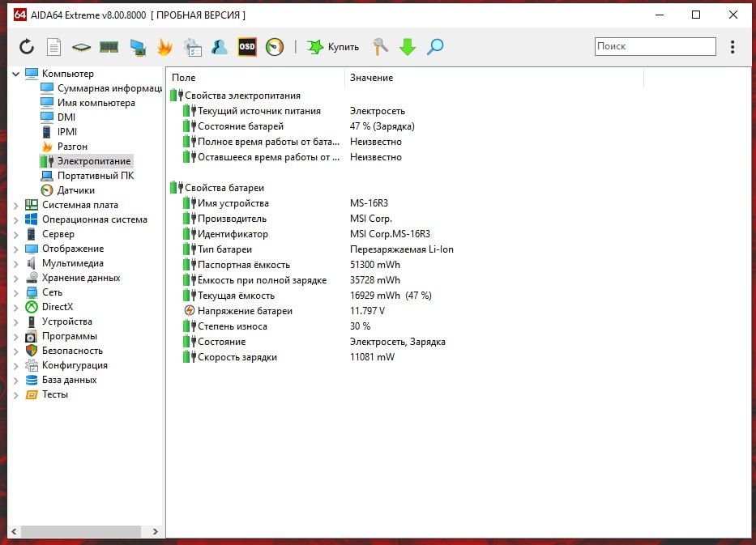The width and height of the screenshot is (756, 545).
Task: Expand the Хранение данных node
Action: pos(15,278)
